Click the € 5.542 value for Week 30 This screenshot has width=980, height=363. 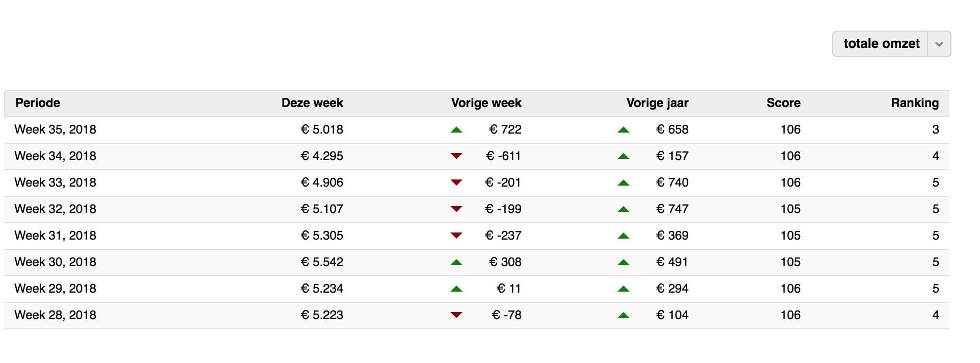(322, 262)
